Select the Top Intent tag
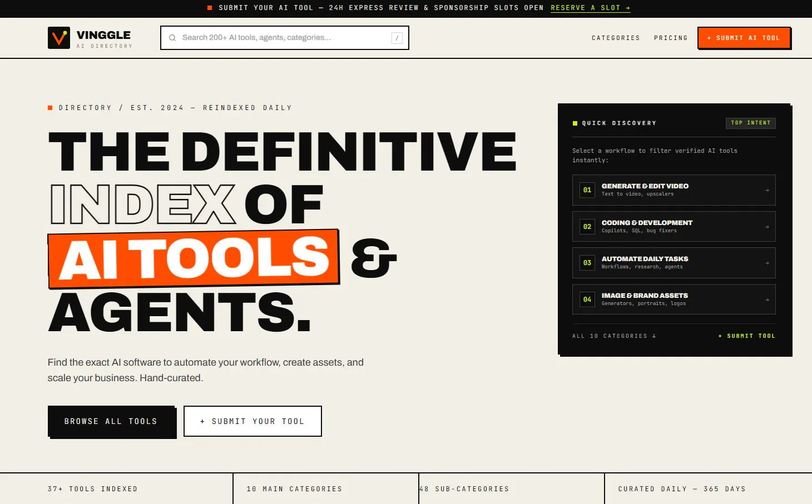 751,123
